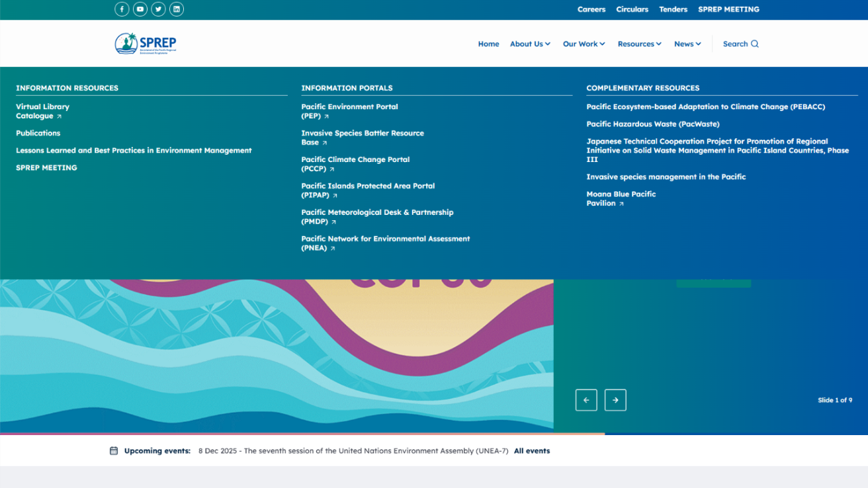Expand the About Us dropdown
868x488 pixels.
coord(530,44)
